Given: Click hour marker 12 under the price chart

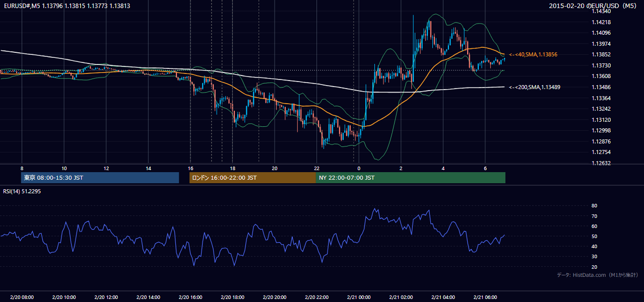Looking at the screenshot, I should pyautogui.click(x=106, y=168).
